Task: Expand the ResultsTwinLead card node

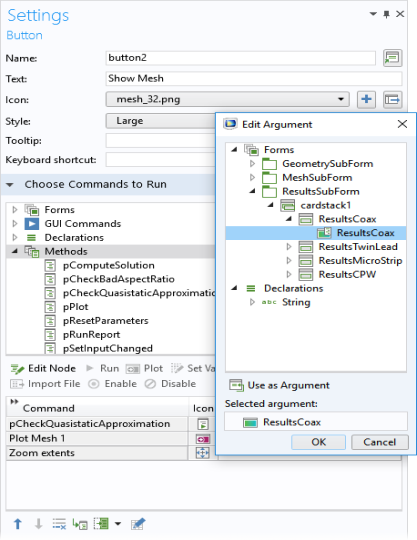Action: 289,247
